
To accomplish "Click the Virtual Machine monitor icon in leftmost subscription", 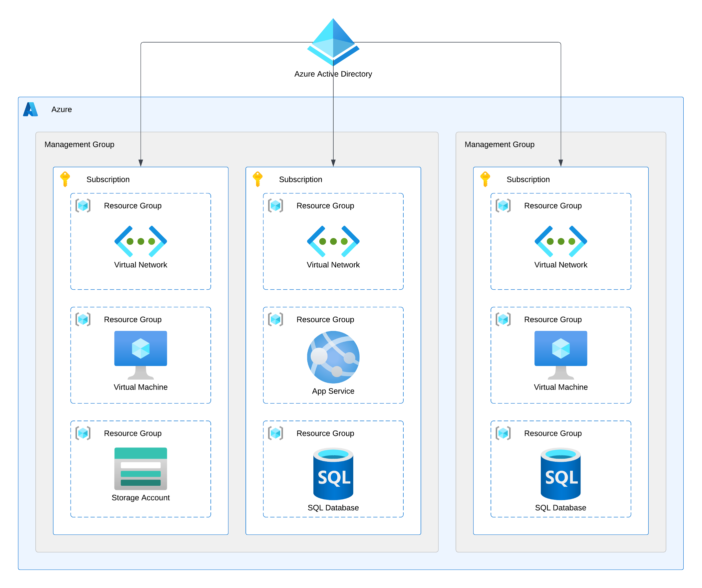I will [141, 355].
